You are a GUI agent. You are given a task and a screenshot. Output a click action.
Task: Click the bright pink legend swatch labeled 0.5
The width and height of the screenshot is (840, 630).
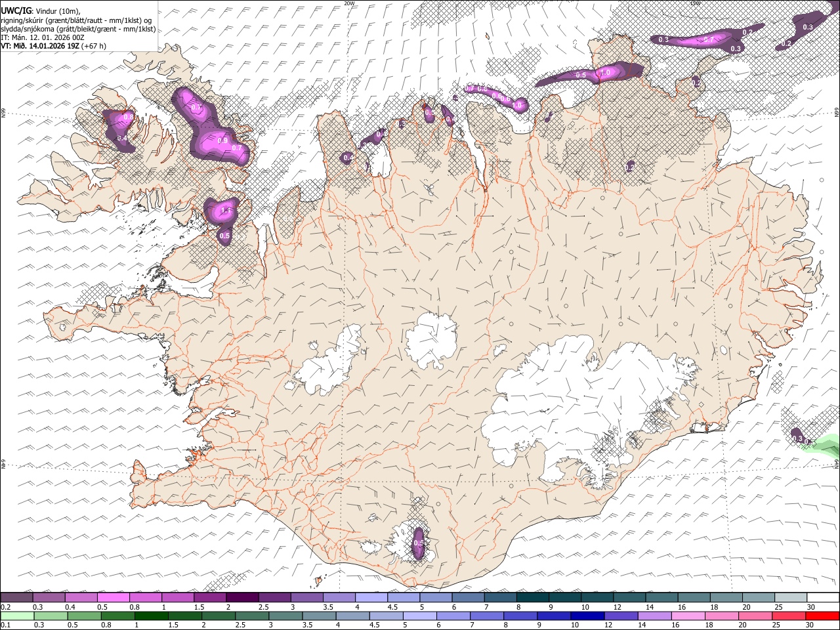tap(114, 597)
